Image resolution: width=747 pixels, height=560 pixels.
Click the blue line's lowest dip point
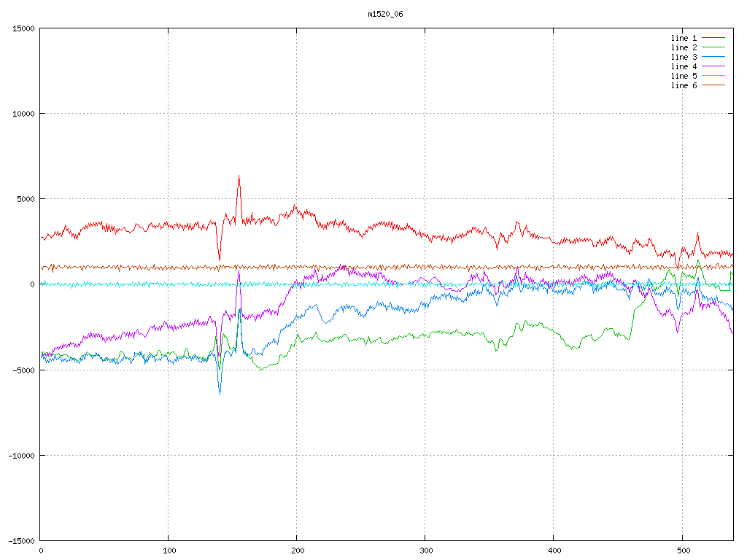point(220,394)
